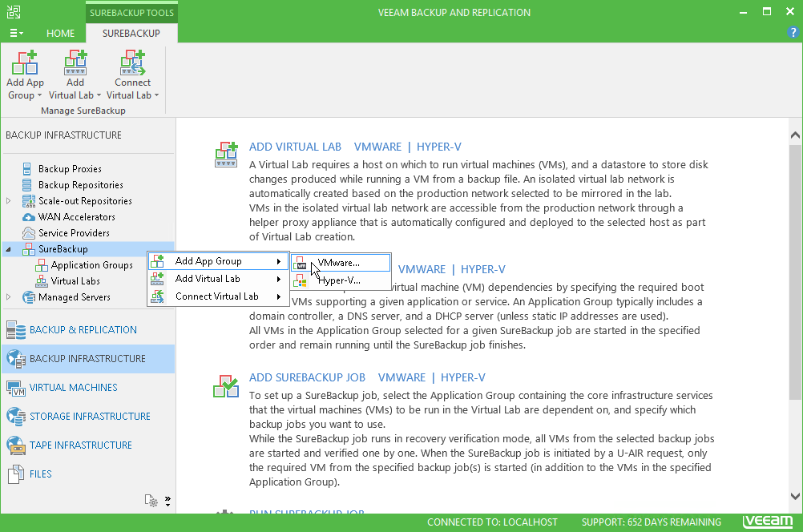Select the SureBackup ribbon tab
803x532 pixels.
point(131,34)
